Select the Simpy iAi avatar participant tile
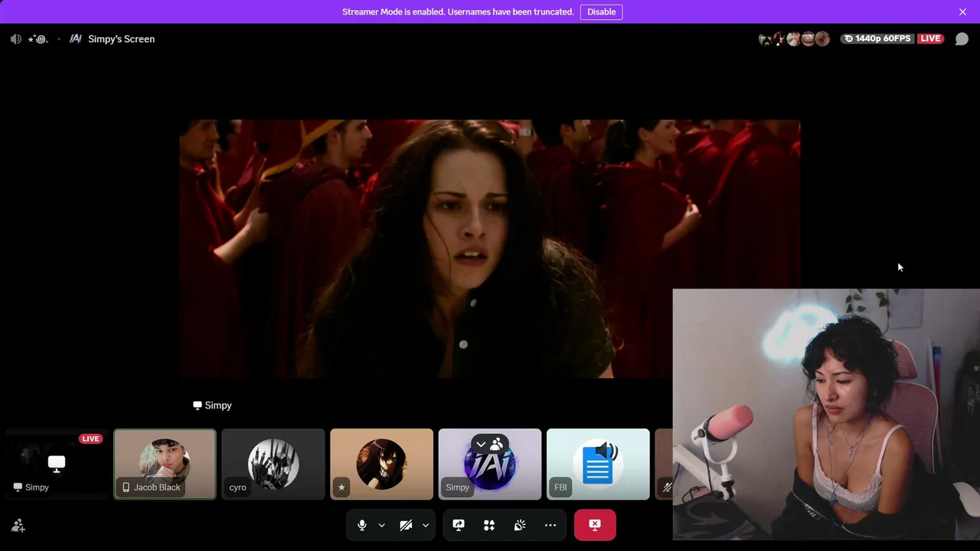The width and height of the screenshot is (980, 551). (490, 465)
